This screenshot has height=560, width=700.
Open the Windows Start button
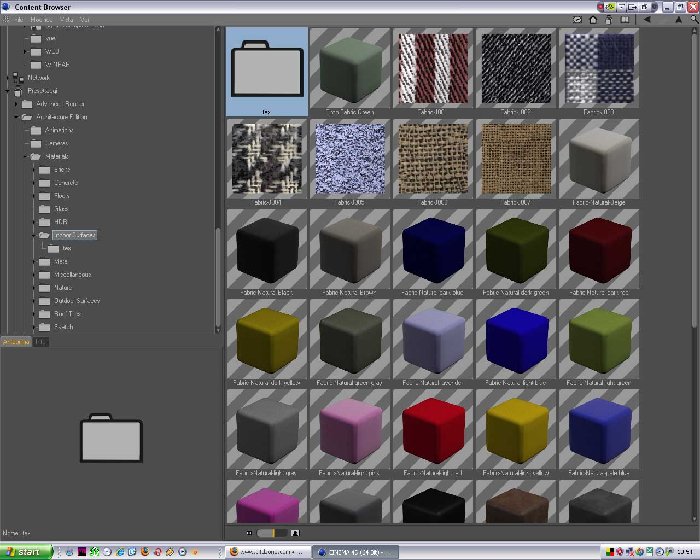(x=26, y=552)
